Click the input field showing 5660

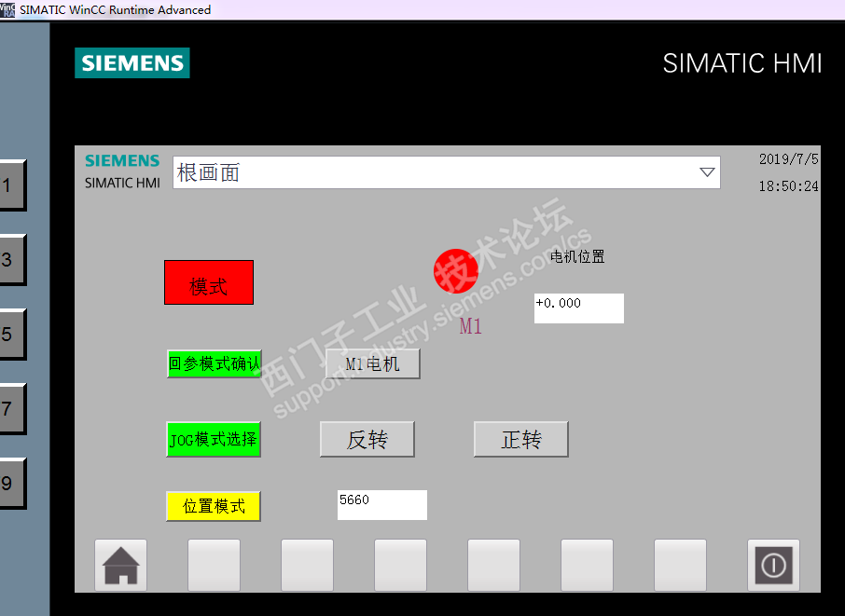click(382, 505)
